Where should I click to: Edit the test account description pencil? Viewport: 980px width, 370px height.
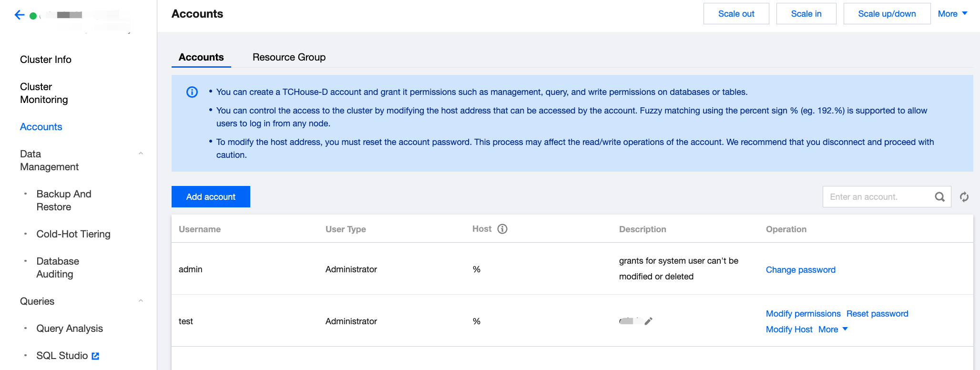[x=648, y=321]
